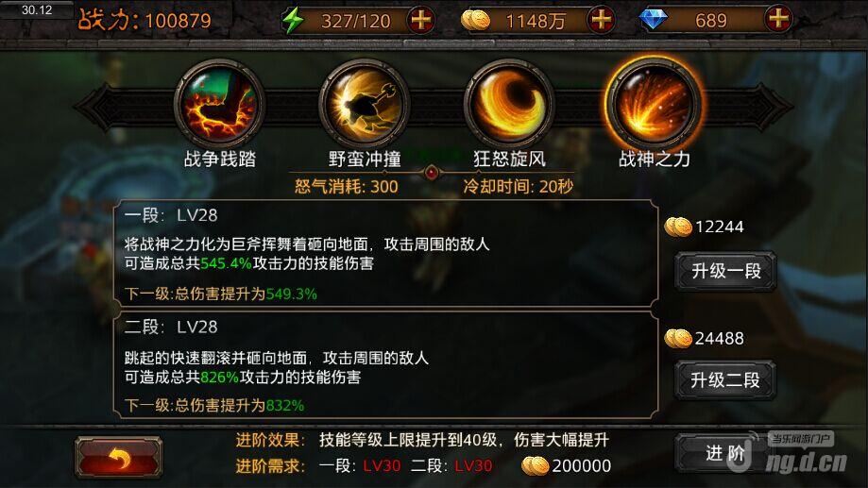The width and height of the screenshot is (868, 488).
Task: Click the blue diamond currency icon
Action: click(x=653, y=20)
